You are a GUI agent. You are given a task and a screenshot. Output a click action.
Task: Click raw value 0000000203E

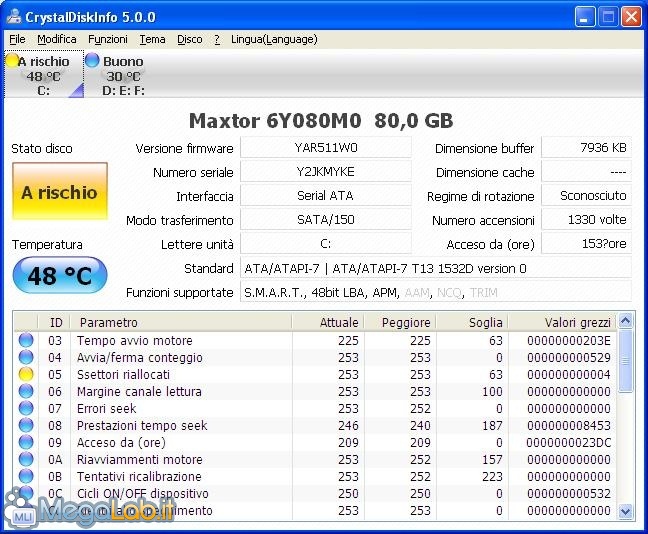pos(569,341)
